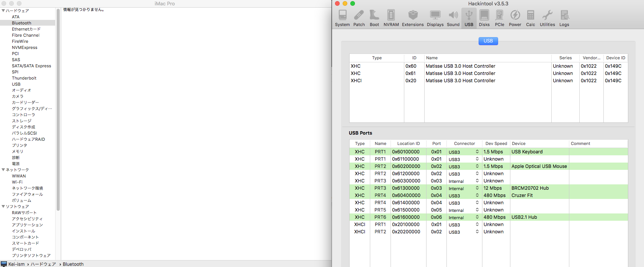Open the System tab in Hackintool toolbar
Viewport: 644px width, 267px height.
(x=342, y=18)
